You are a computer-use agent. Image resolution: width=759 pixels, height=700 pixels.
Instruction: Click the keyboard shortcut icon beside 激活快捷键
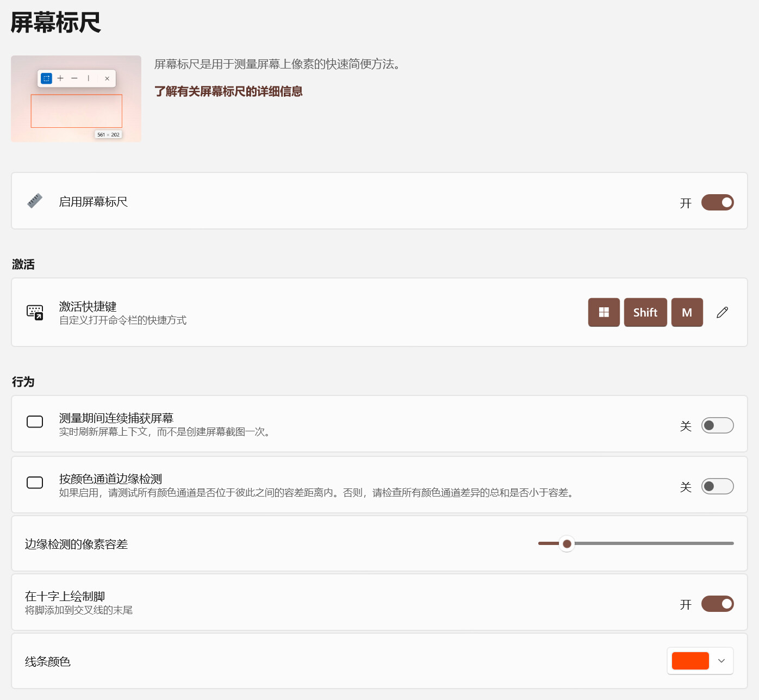[35, 312]
